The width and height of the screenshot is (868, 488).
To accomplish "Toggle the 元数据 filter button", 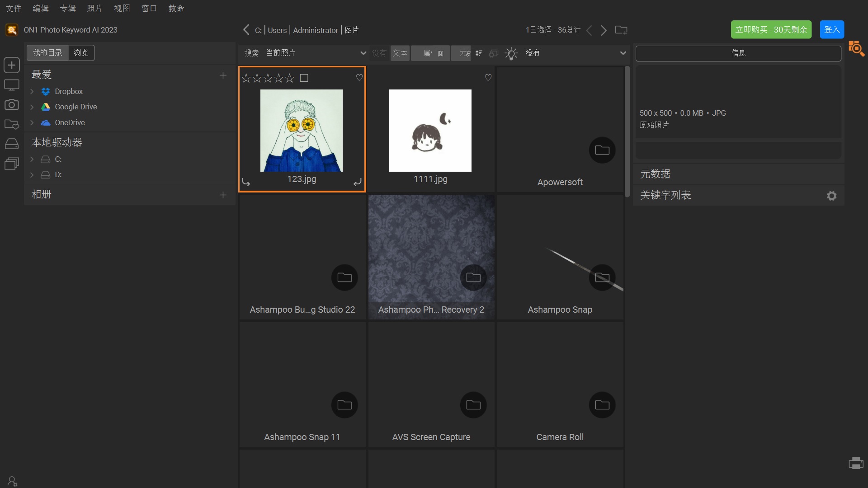I will 462,53.
